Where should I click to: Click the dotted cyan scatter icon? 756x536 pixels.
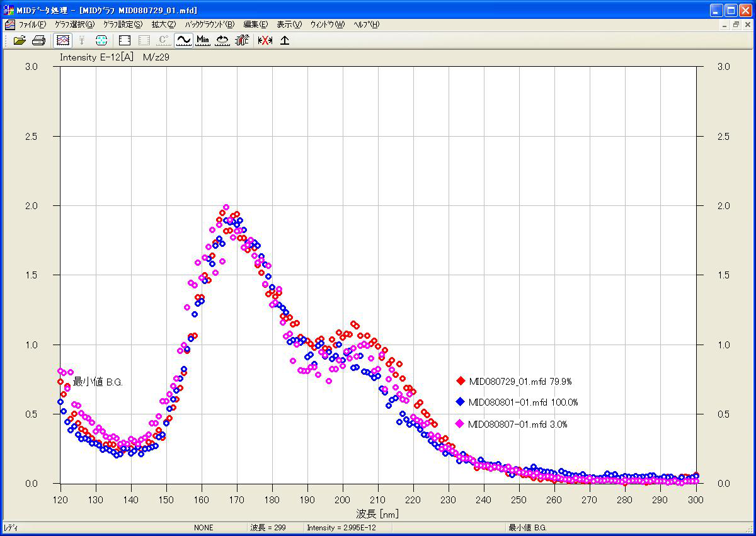(x=101, y=40)
